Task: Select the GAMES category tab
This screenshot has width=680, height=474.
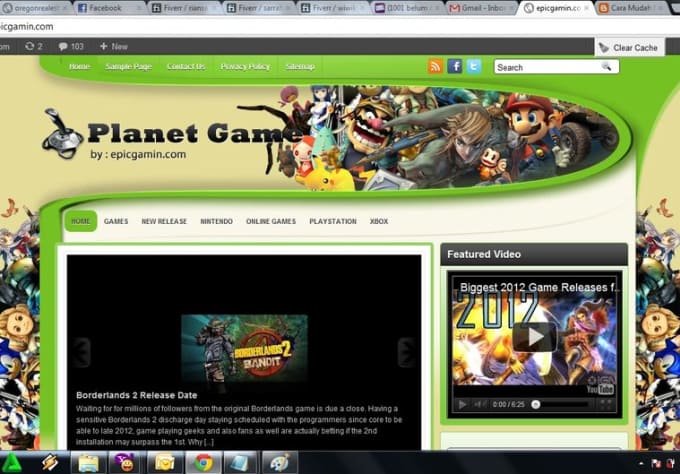Action: (116, 222)
